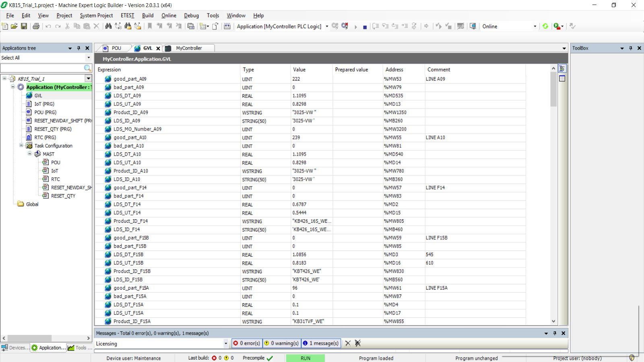
Task: Click the Print toolbar icon
Action: 36,26
